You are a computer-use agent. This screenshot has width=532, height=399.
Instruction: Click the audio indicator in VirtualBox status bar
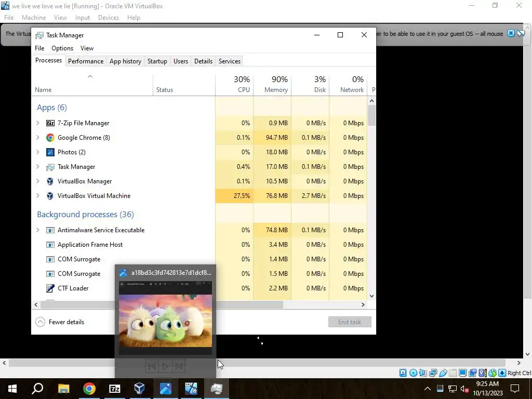click(423, 373)
